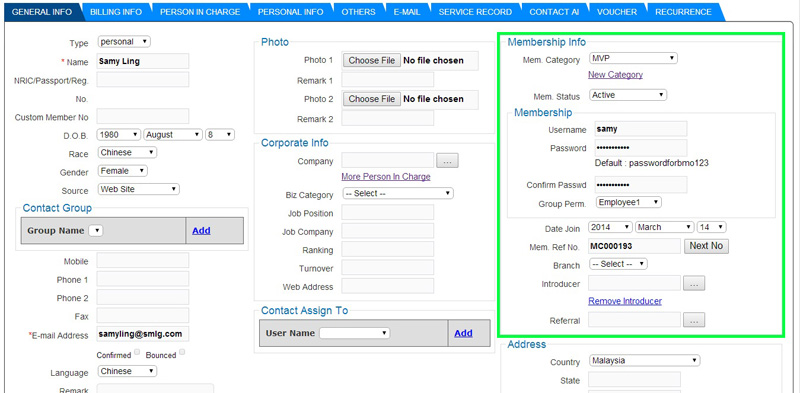Click the Name field containing Samy Ling

[x=143, y=61]
